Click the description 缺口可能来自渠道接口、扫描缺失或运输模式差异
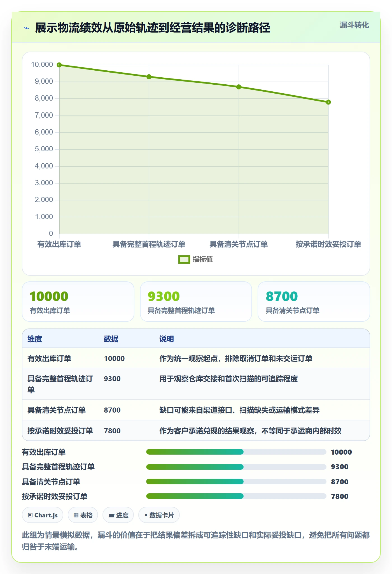This screenshot has width=392, height=574. pyautogui.click(x=239, y=410)
